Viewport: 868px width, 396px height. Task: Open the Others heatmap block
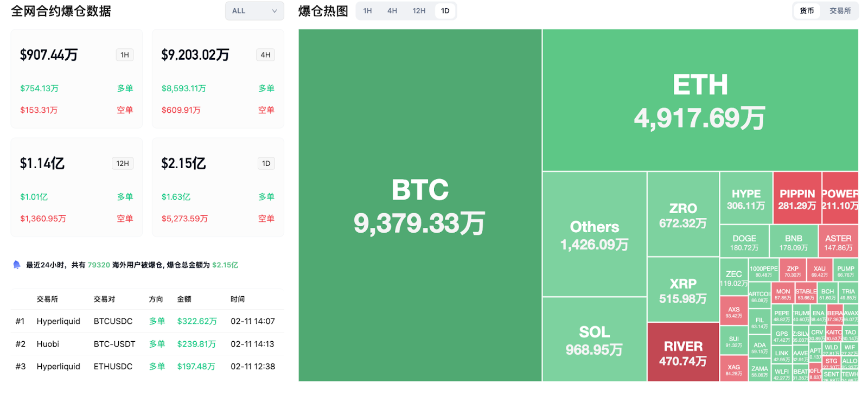pos(594,234)
